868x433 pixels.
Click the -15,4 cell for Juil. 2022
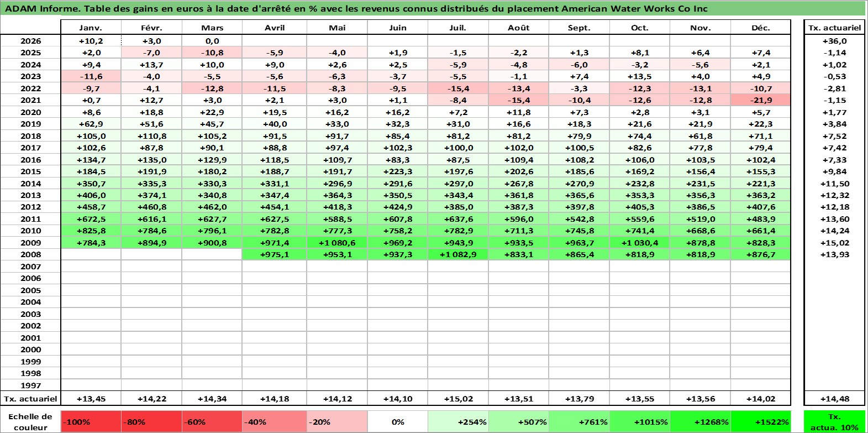[x=458, y=88]
